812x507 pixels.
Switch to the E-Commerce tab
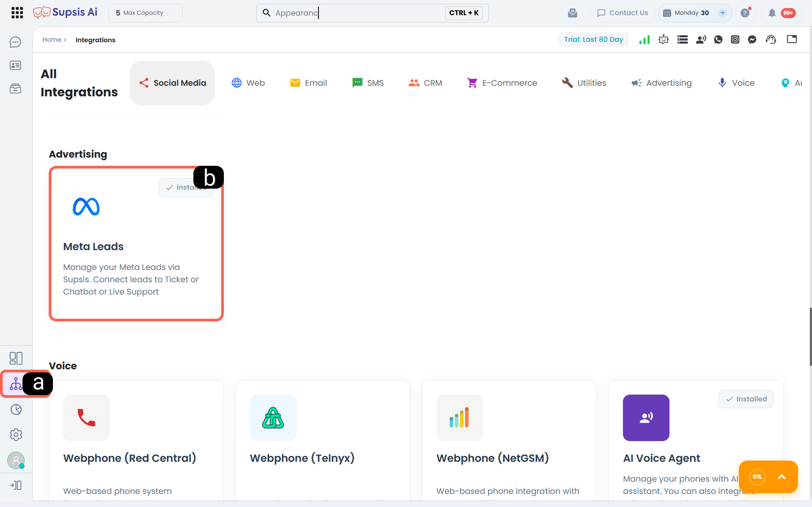point(502,83)
